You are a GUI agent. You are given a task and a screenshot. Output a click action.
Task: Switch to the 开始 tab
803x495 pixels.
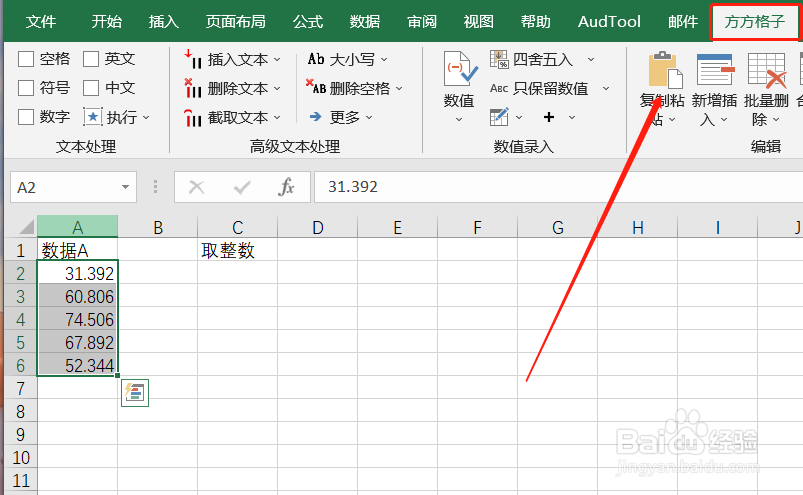click(107, 21)
